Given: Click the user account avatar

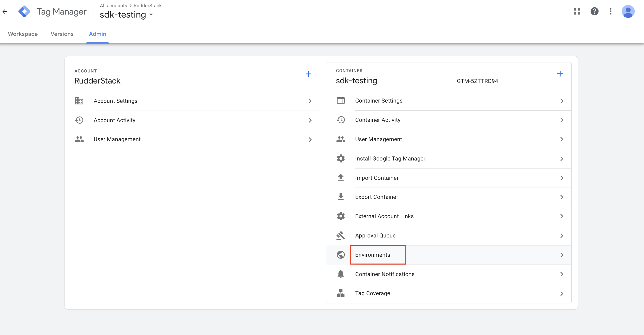Looking at the screenshot, I should click(x=628, y=12).
